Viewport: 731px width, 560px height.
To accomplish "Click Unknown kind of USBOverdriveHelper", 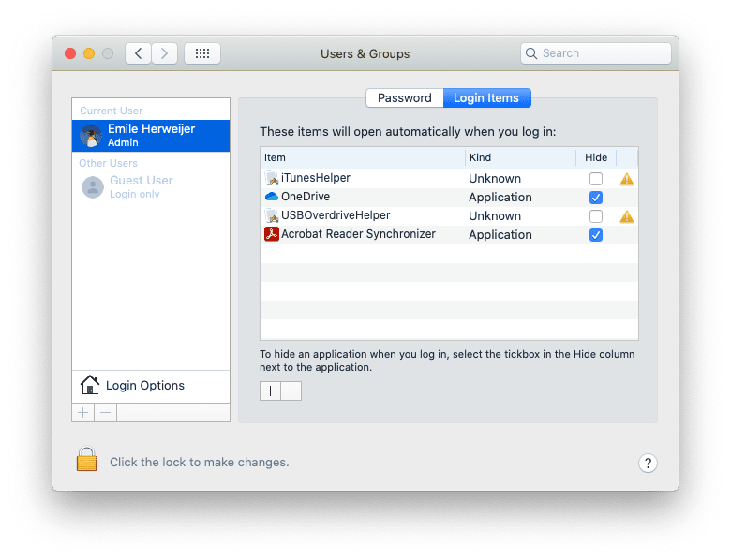I will click(x=495, y=216).
